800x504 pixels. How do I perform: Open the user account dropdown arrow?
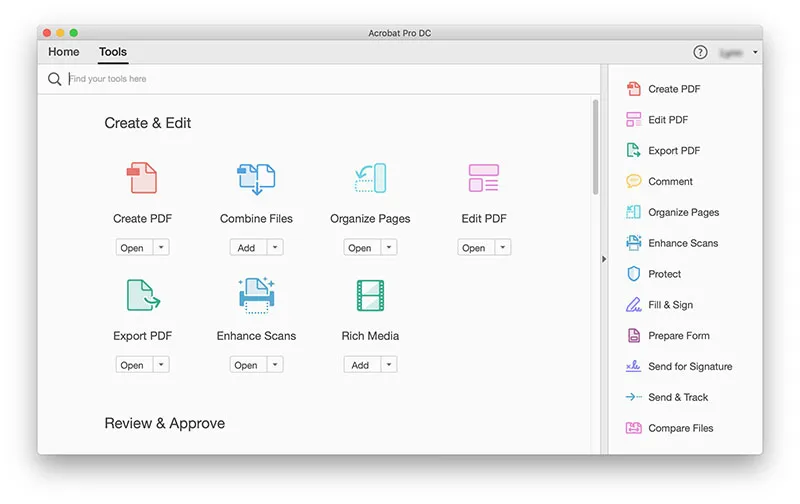click(755, 52)
